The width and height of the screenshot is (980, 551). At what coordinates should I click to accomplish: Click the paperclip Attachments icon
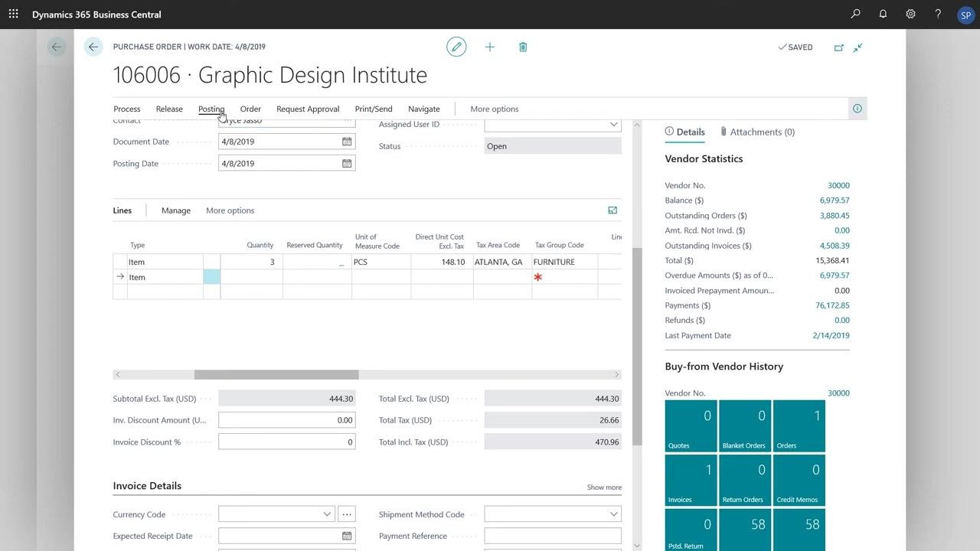click(724, 132)
